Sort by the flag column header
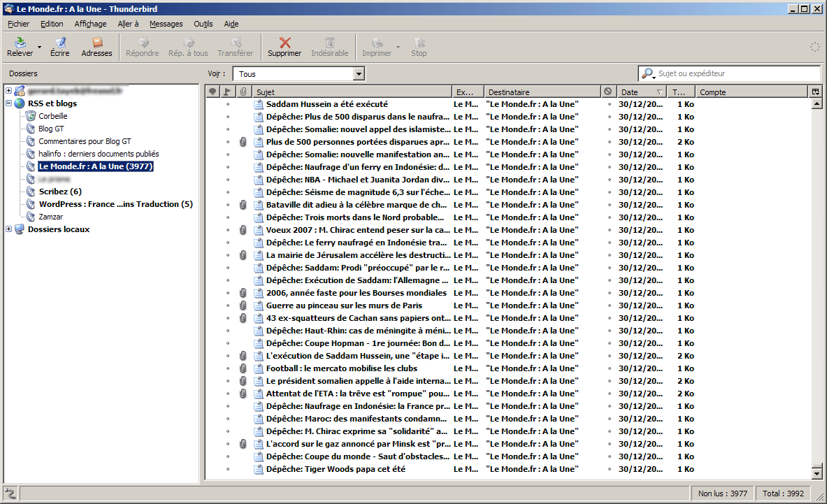 pyautogui.click(x=227, y=92)
